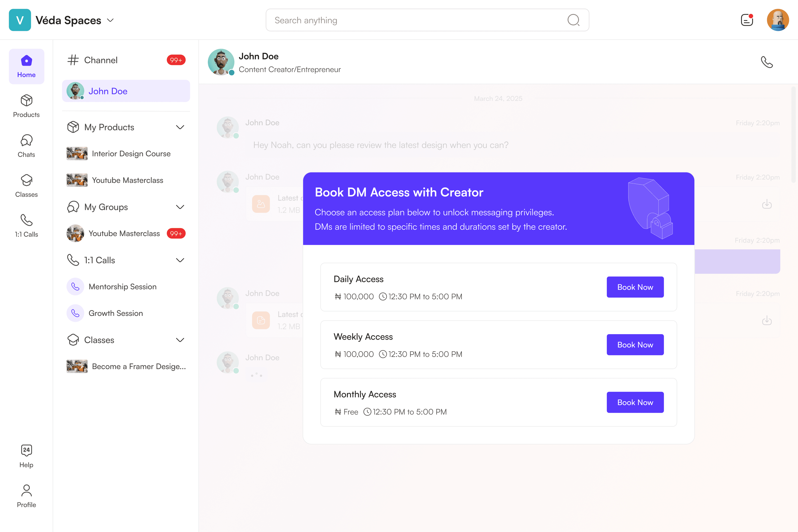Open the Interior Design Course thumbnail

[x=77, y=154]
